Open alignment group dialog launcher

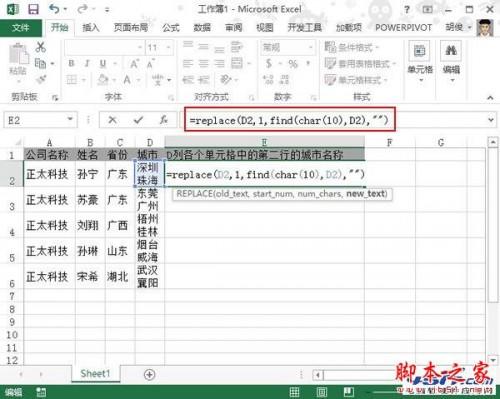[x=252, y=98]
